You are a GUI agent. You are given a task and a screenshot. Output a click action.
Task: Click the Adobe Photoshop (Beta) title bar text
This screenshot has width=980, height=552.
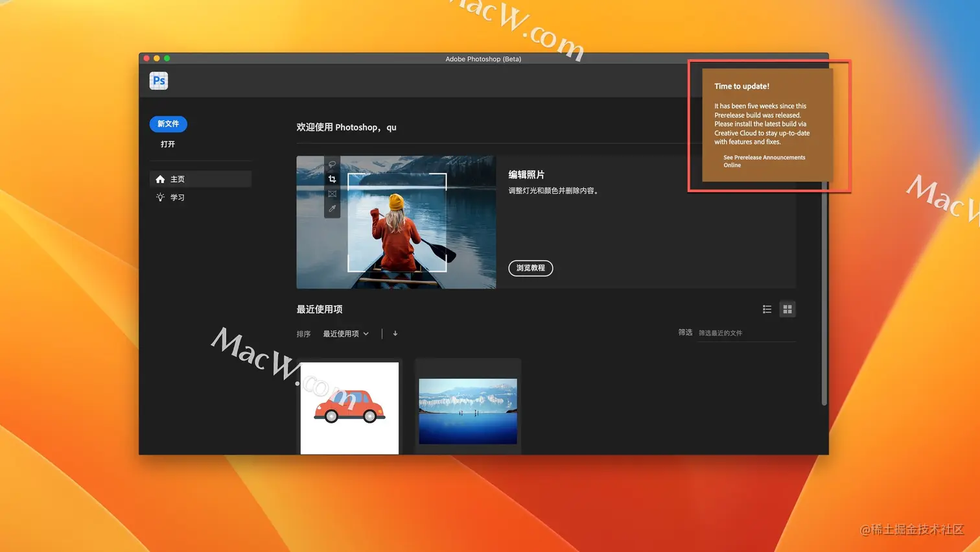pos(484,59)
